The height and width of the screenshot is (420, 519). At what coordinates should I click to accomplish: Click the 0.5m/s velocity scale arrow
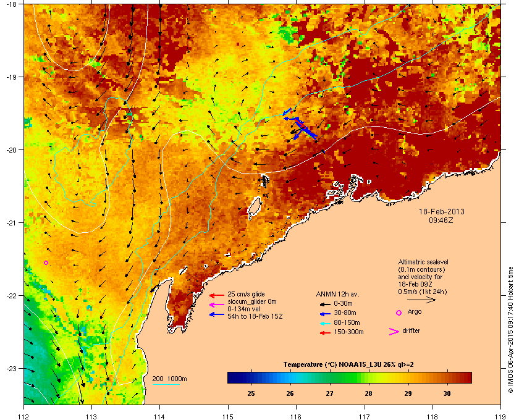(x=421, y=300)
